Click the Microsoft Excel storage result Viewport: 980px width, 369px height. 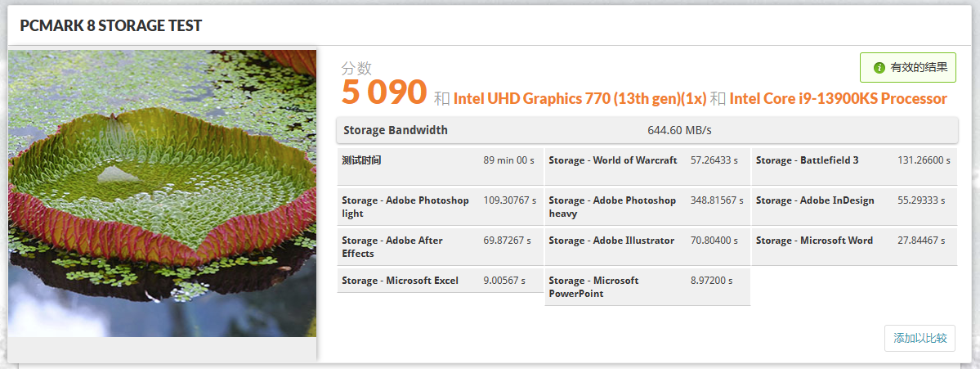point(440,281)
